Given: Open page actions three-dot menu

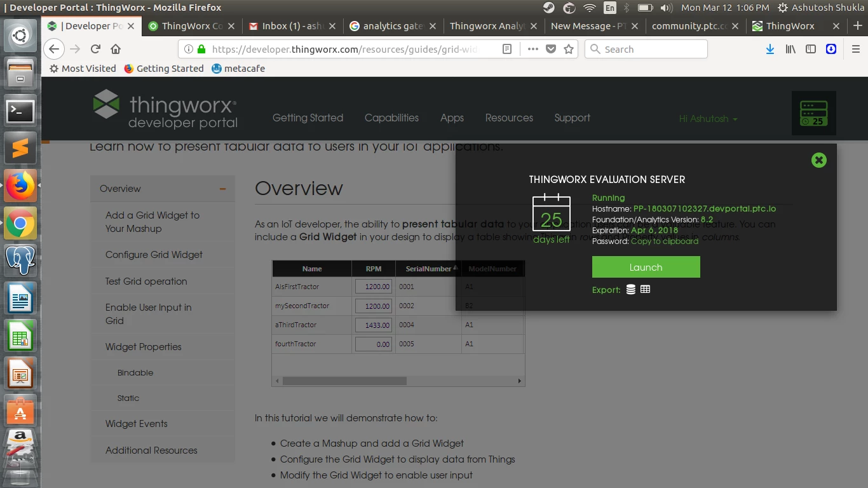Looking at the screenshot, I should (532, 49).
